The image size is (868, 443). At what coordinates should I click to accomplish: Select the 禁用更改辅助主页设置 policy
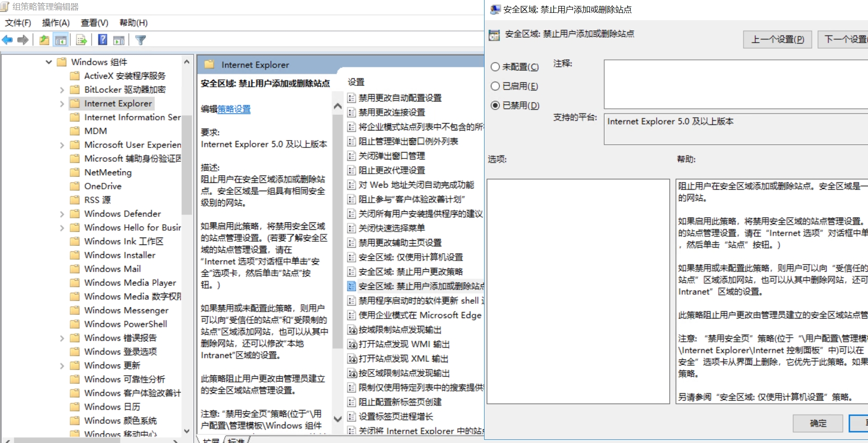[400, 243]
